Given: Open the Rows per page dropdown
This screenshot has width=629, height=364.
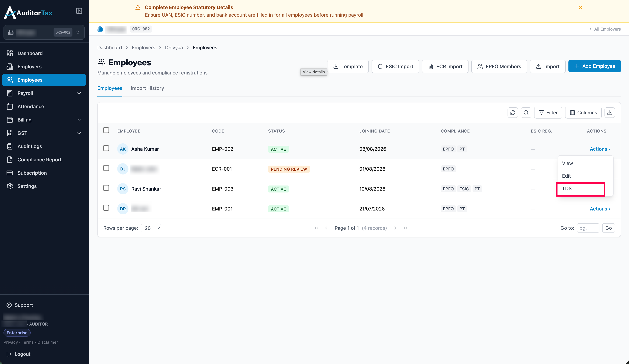Looking at the screenshot, I should pyautogui.click(x=151, y=228).
